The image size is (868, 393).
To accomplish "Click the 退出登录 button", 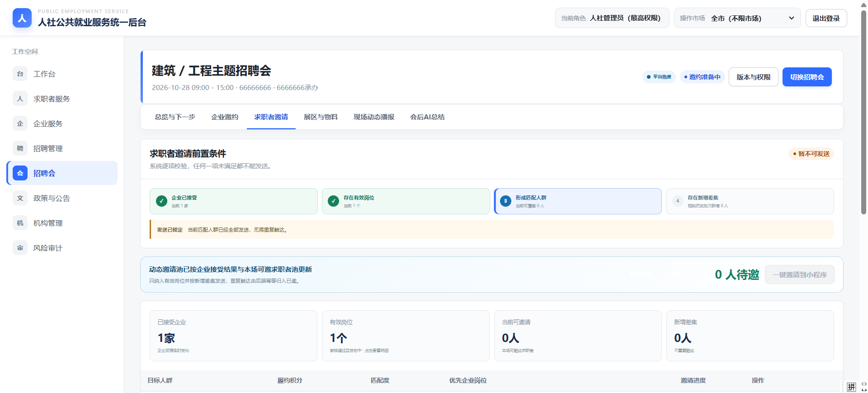I will (x=826, y=18).
